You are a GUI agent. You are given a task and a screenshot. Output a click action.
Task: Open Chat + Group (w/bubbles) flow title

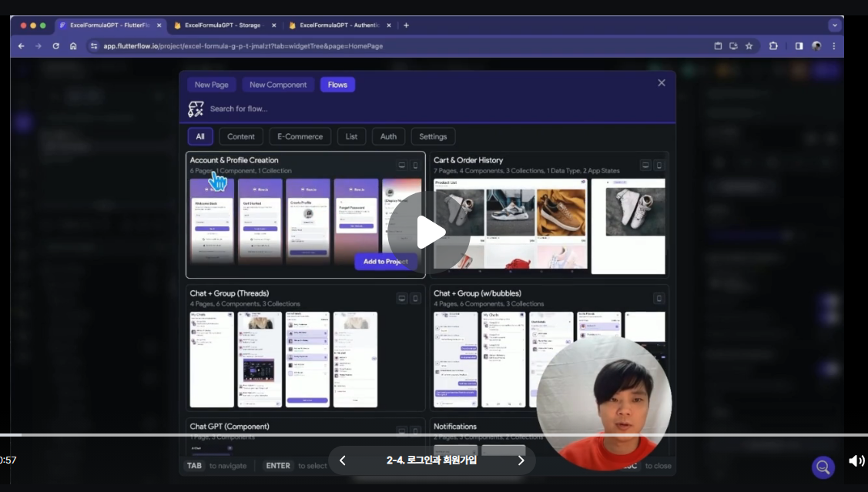click(x=478, y=293)
